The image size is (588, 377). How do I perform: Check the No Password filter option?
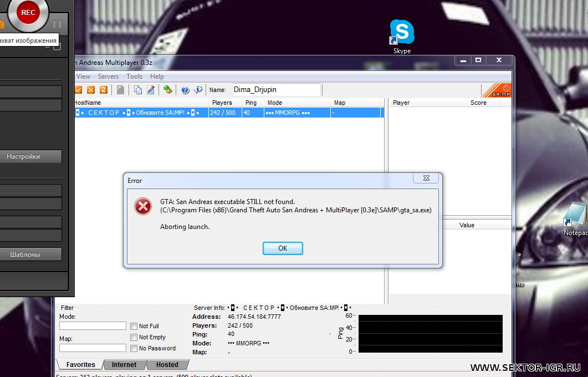134,349
